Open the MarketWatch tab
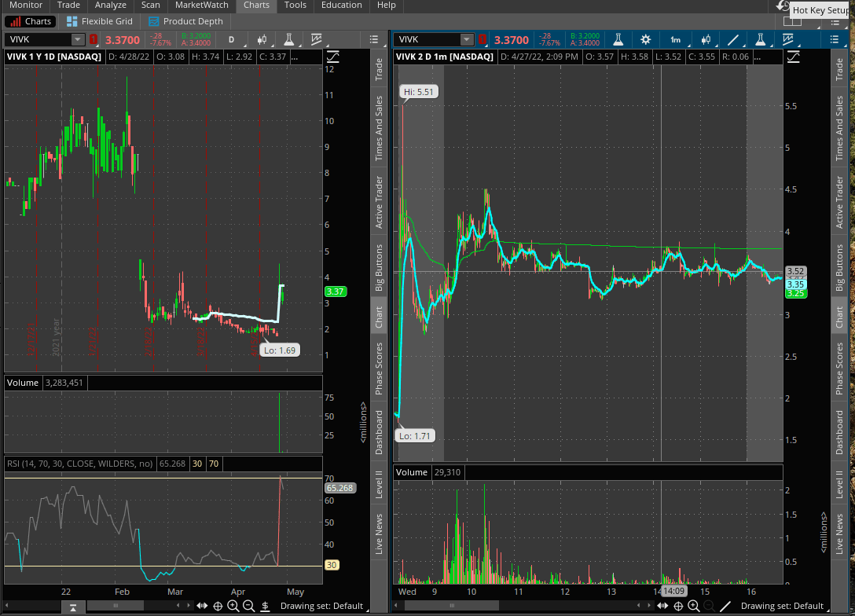 pyautogui.click(x=202, y=5)
